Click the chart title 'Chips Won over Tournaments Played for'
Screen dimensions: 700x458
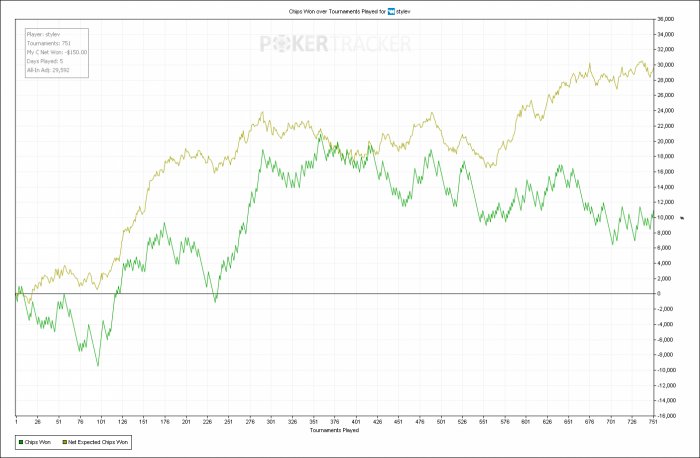337,12
